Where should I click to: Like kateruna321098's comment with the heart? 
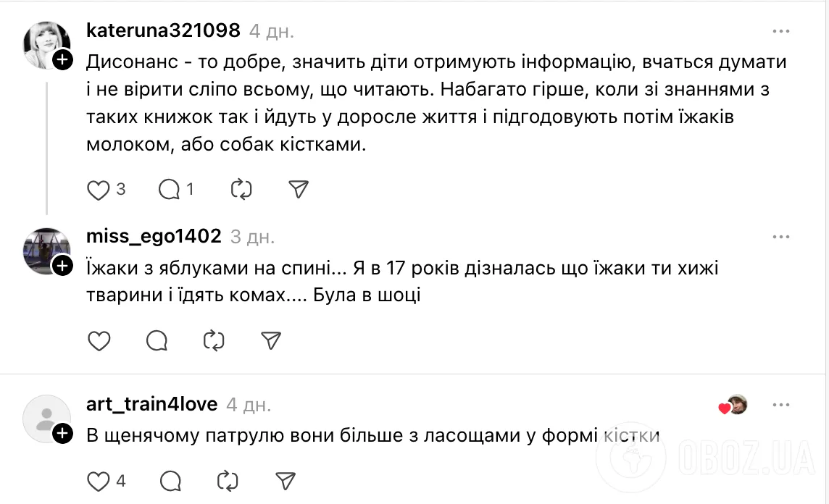click(x=99, y=189)
